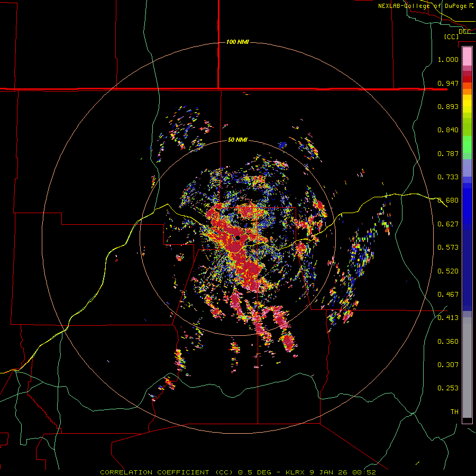The height and width of the screenshot is (476, 476).
Task: Click the 0.893 legend value
Action: tap(448, 106)
